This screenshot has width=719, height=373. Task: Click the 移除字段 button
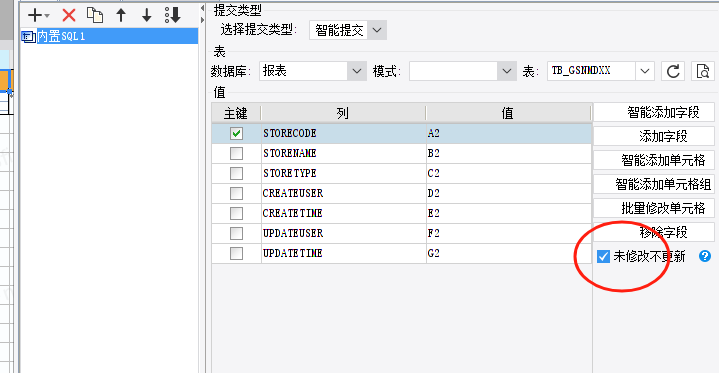tap(654, 232)
